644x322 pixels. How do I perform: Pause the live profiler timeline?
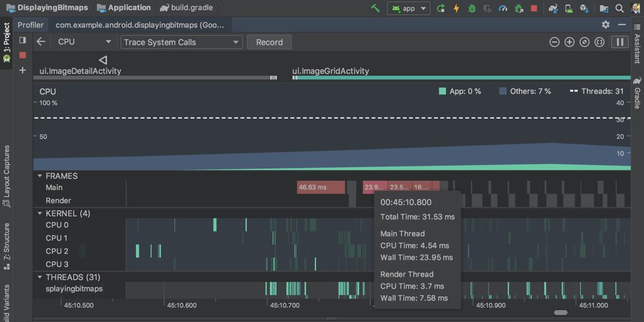[x=620, y=42]
